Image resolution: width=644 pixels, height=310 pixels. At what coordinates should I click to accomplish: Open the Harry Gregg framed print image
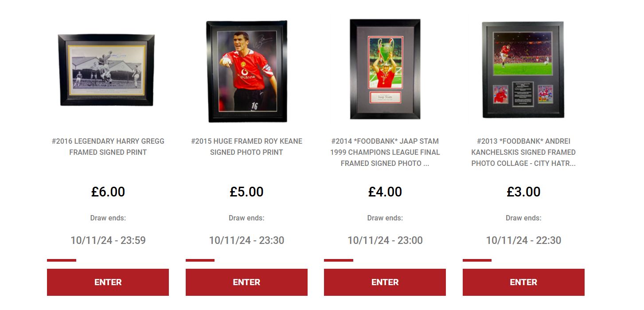point(106,70)
